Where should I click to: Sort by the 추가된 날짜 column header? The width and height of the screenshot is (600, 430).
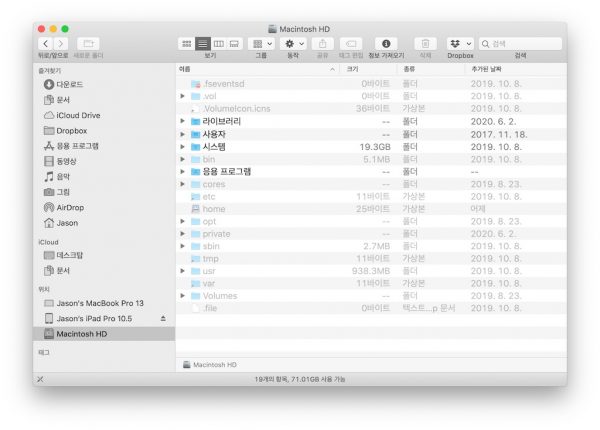[516, 69]
